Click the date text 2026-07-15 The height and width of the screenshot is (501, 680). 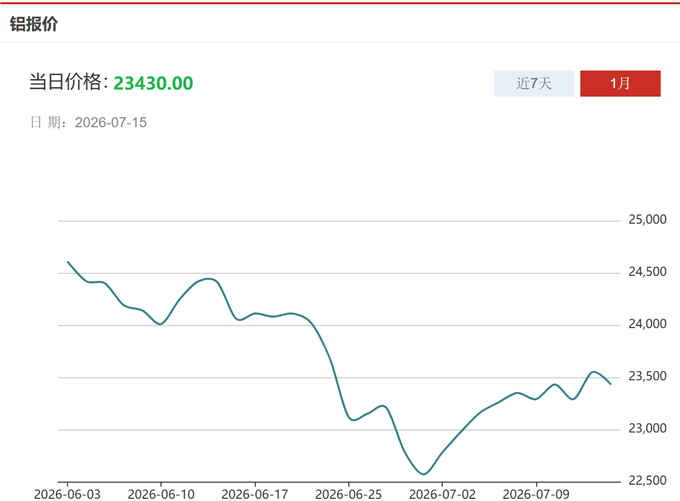[111, 122]
